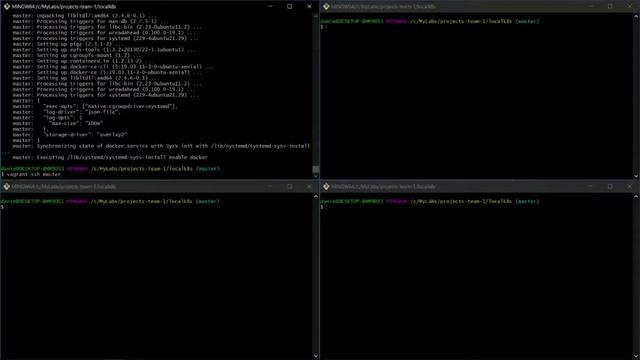Click the "storage-driver": "overlay2" line
This screenshot has width=640, height=360.
(x=70, y=134)
